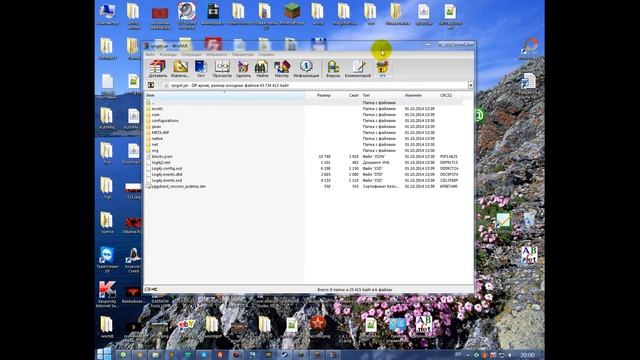The width and height of the screenshot is (640, 360).
Task: Open the Найти (Find) binoculars tool
Action: pyautogui.click(x=262, y=69)
